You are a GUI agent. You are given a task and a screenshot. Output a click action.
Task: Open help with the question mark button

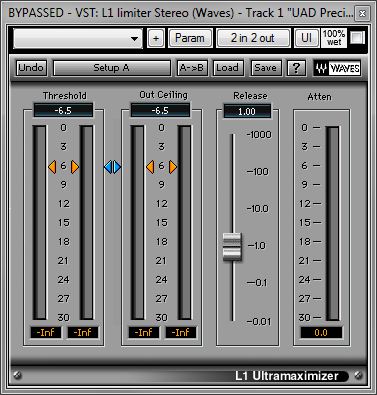tap(296, 68)
